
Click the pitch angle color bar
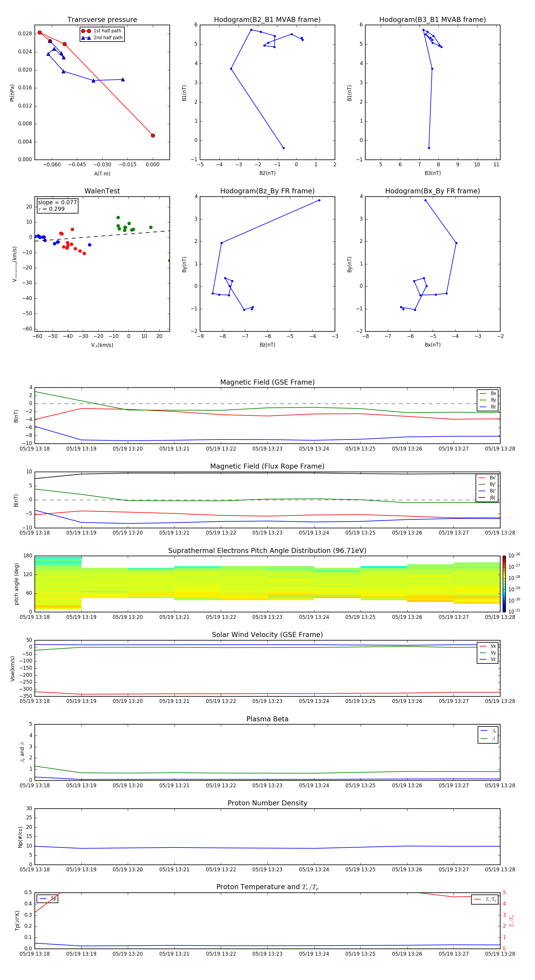point(504,584)
